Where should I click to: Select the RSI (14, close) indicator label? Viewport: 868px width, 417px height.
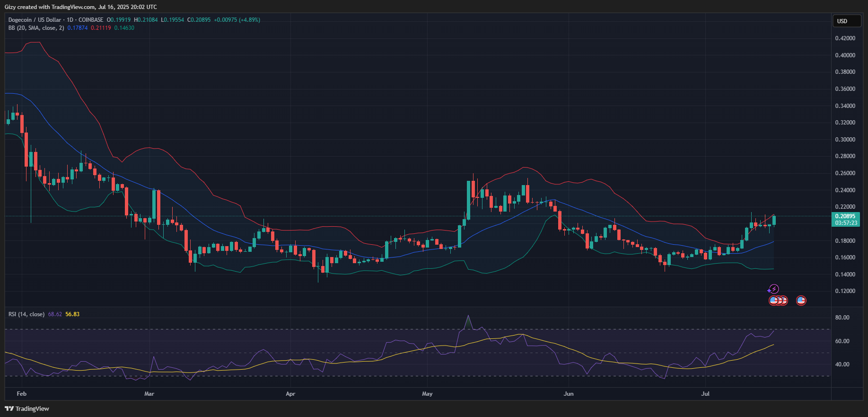[26, 314]
